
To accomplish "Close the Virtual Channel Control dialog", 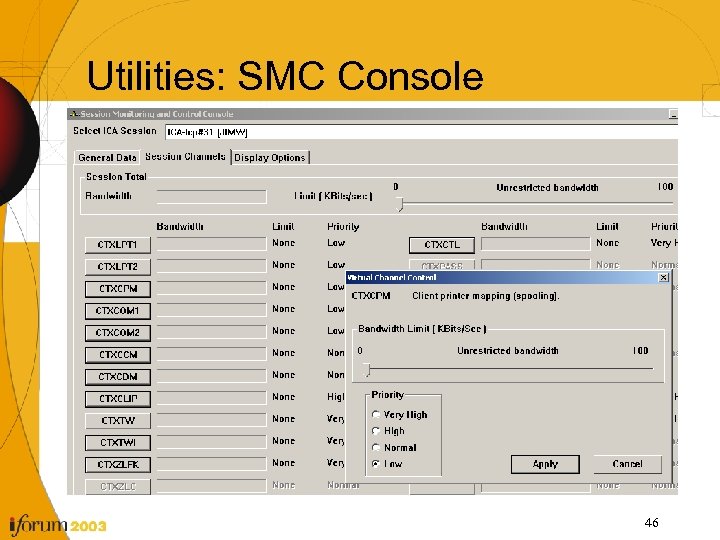I will [664, 277].
